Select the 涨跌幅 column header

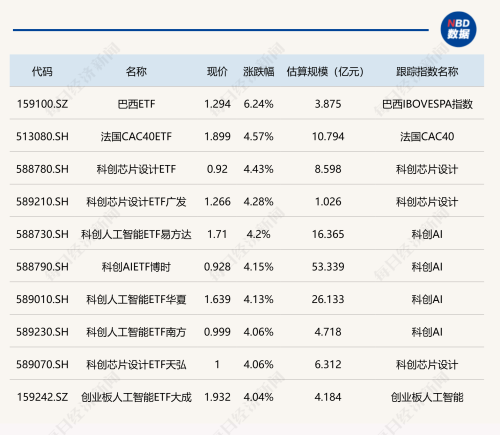(258, 71)
